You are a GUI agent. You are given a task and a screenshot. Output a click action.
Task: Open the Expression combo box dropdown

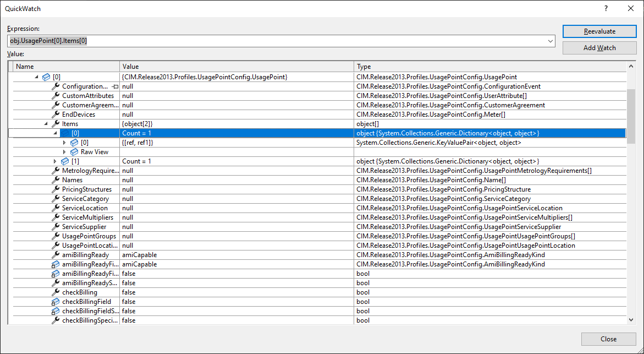click(551, 41)
